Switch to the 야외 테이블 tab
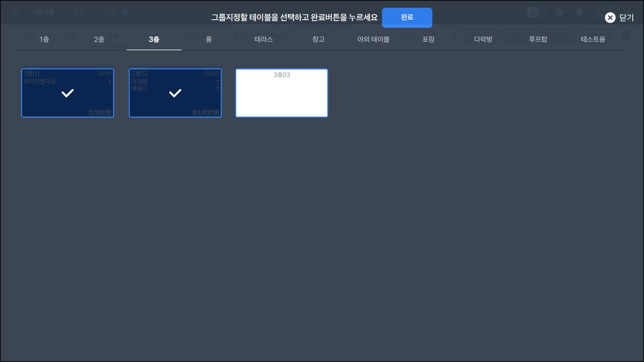 pyautogui.click(x=373, y=39)
